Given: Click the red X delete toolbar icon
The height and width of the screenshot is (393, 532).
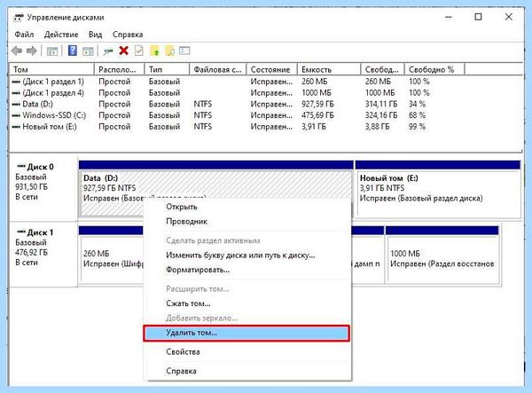Looking at the screenshot, I should tap(124, 51).
